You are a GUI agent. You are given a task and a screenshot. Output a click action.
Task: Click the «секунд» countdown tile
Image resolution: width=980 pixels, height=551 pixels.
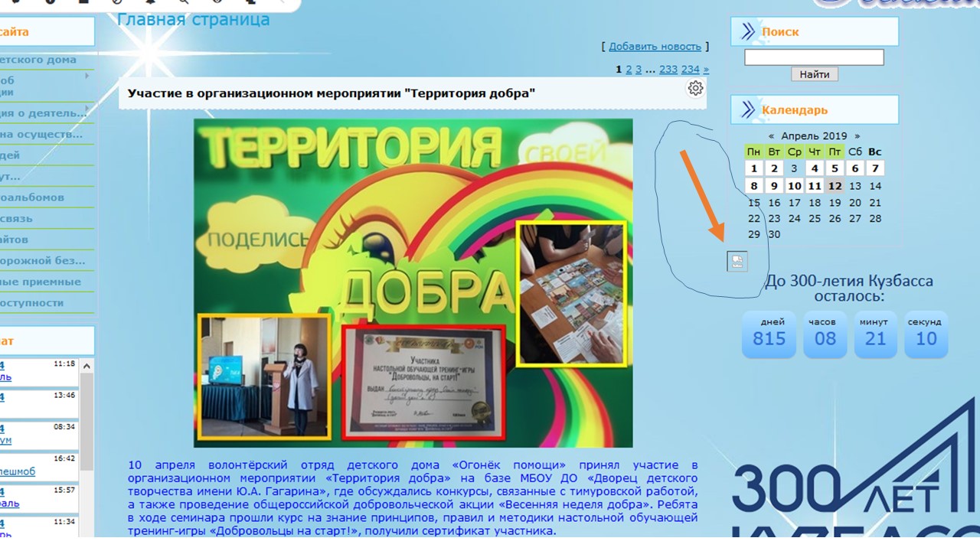926,334
